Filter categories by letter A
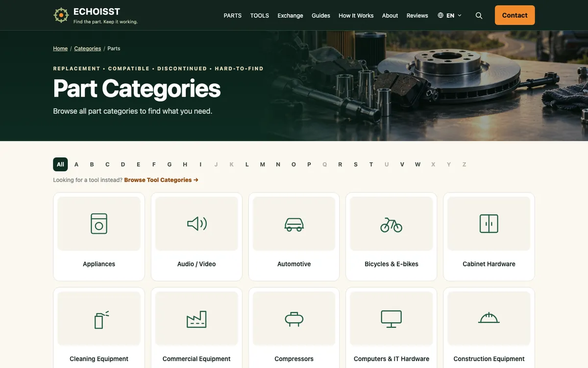Viewport: 588px width, 368px height. [76, 164]
